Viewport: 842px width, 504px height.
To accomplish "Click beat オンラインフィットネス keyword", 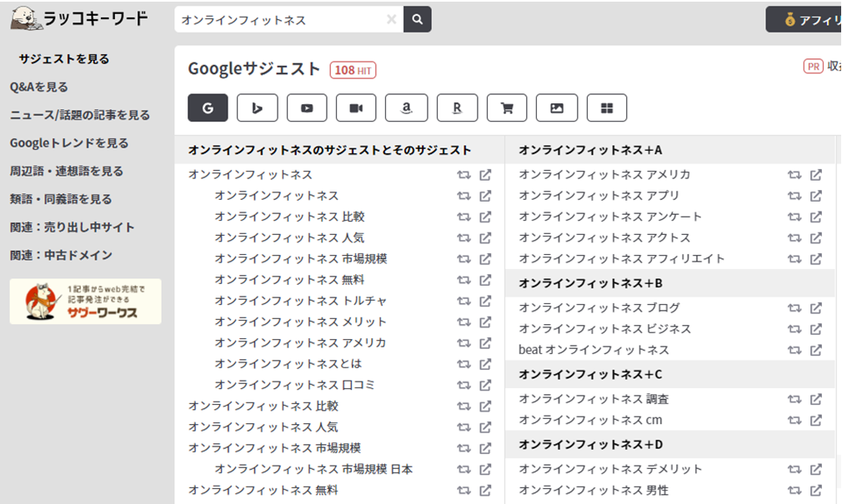I will click(594, 350).
